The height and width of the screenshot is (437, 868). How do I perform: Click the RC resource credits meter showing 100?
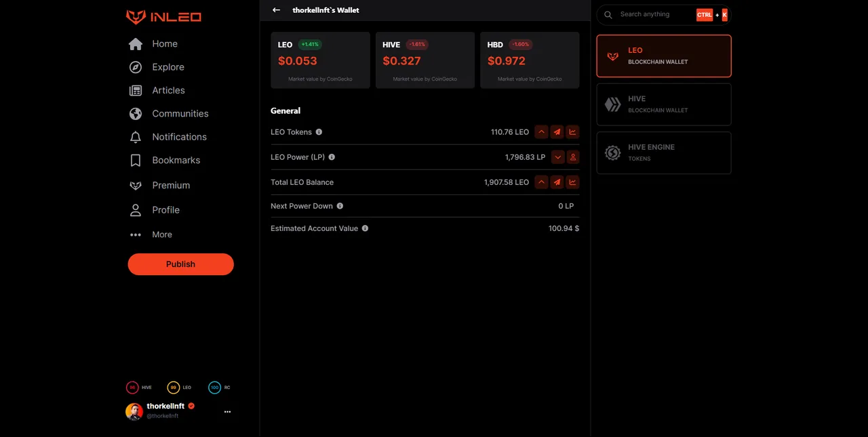point(214,388)
